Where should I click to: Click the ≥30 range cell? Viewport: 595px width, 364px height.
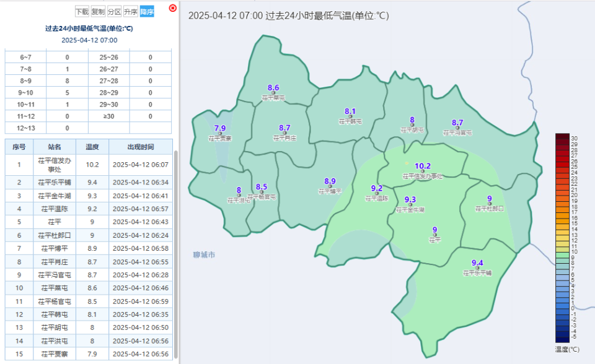[109, 116]
